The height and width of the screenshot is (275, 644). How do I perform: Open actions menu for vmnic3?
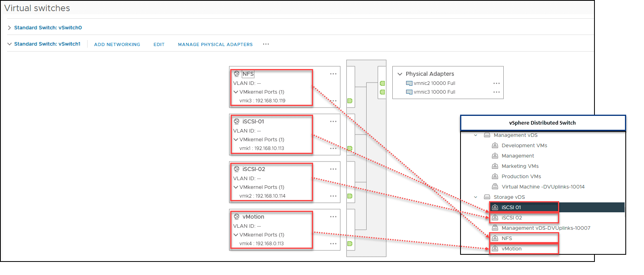point(497,92)
